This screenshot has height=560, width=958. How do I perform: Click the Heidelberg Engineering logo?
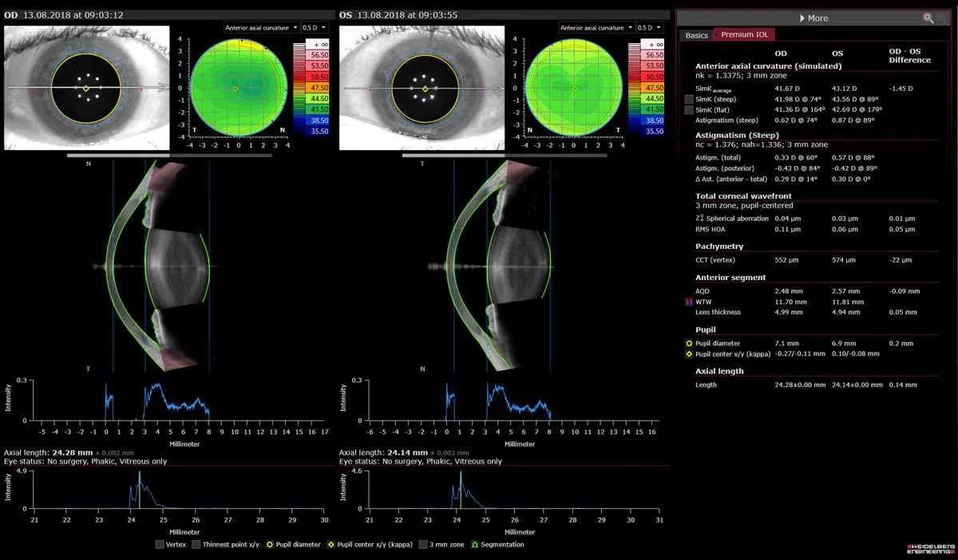point(929,549)
